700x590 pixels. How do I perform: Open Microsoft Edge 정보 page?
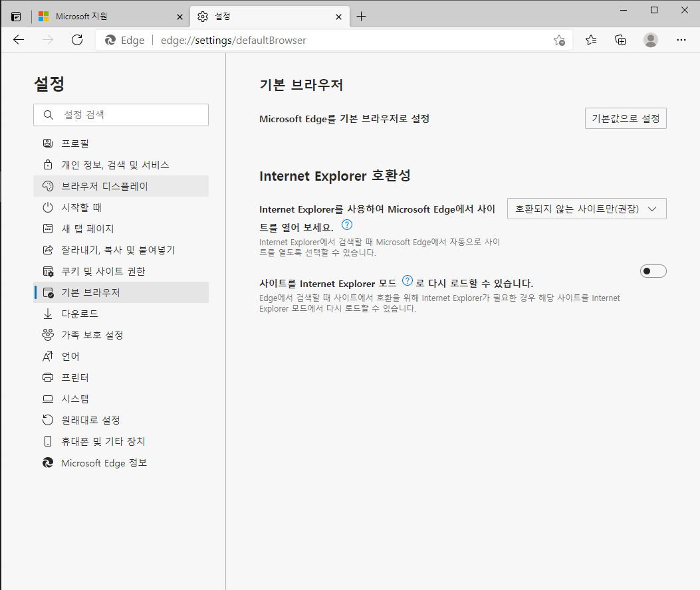click(x=121, y=463)
